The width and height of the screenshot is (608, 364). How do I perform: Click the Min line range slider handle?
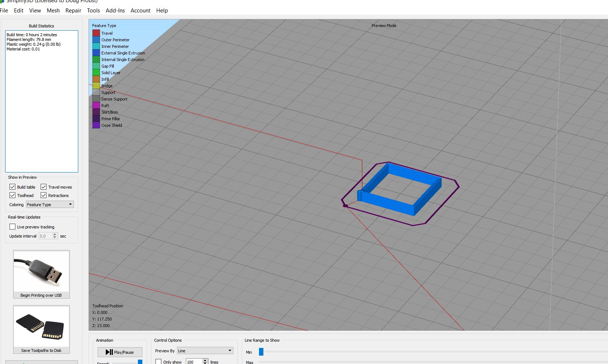261,352
